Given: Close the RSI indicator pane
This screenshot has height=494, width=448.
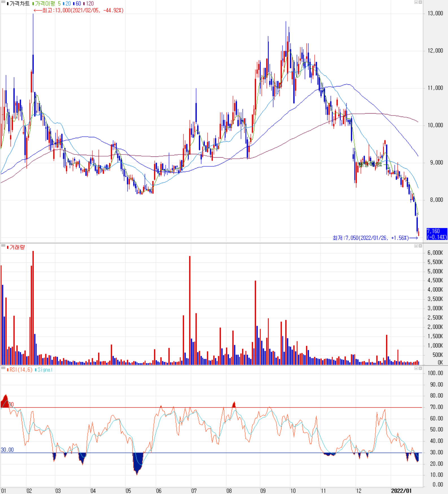Looking at the screenshot, I should [420, 368].
